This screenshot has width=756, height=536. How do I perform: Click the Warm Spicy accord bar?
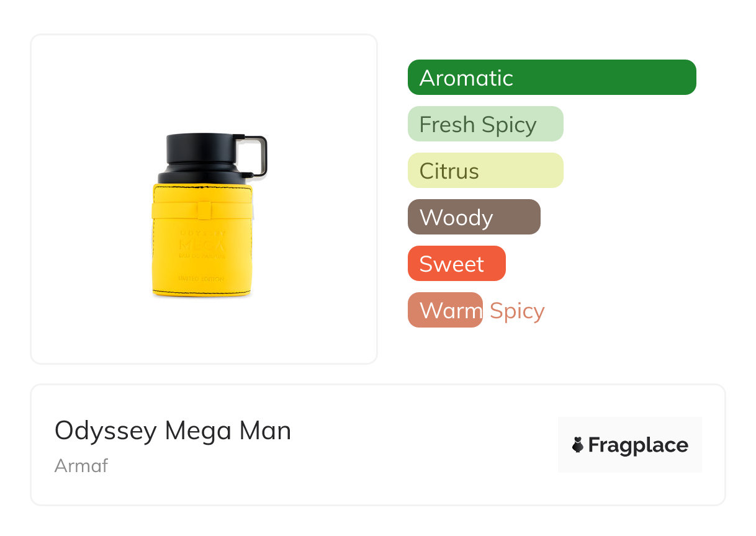point(444,310)
